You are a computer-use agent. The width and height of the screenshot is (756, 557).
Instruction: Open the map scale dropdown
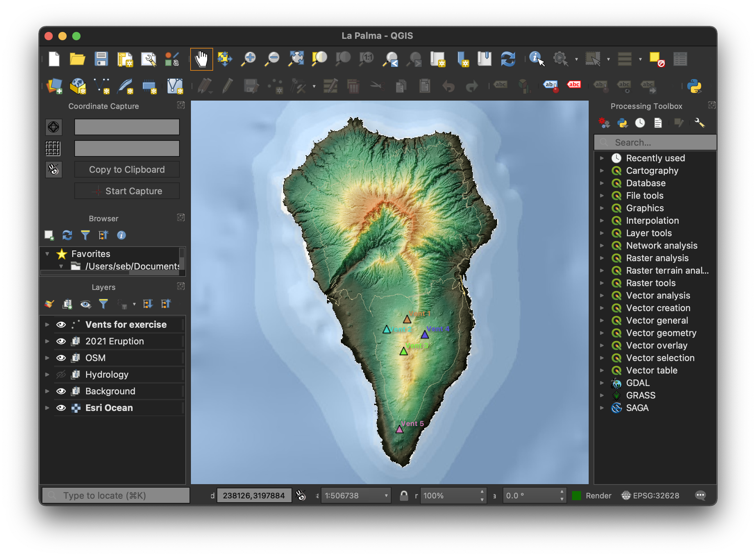386,496
